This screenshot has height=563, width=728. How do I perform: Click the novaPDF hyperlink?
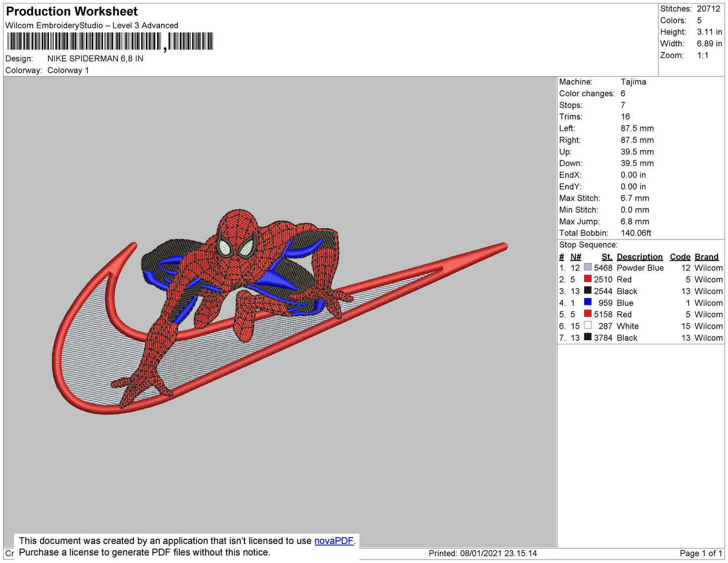(334, 541)
